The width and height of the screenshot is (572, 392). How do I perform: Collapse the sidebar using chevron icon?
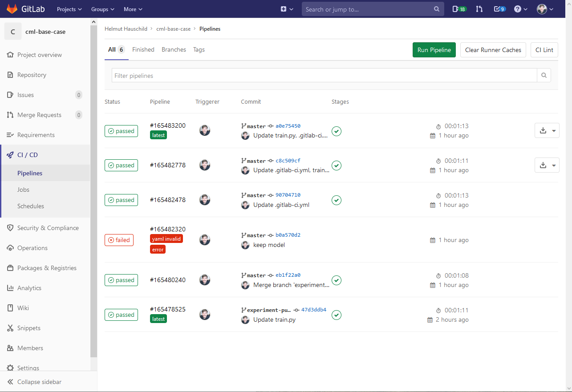point(10,382)
